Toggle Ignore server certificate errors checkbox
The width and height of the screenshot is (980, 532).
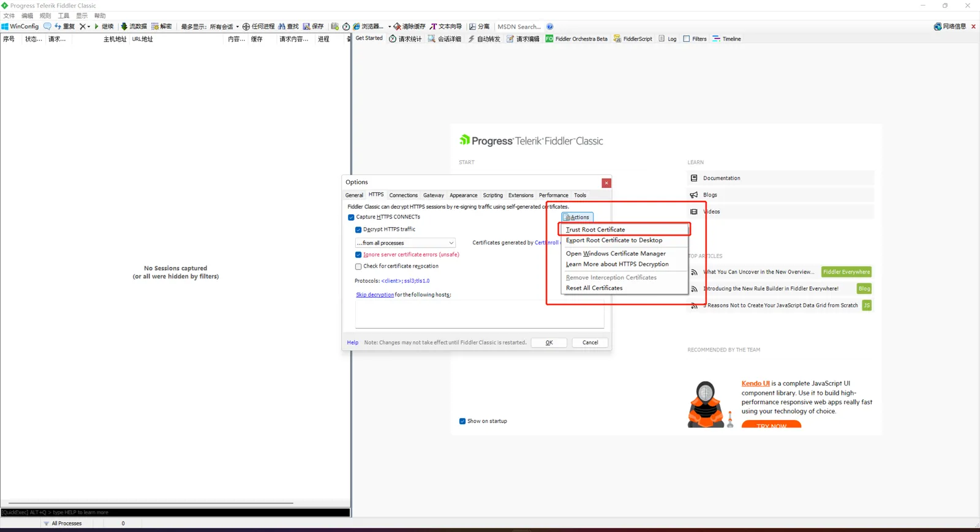point(358,255)
